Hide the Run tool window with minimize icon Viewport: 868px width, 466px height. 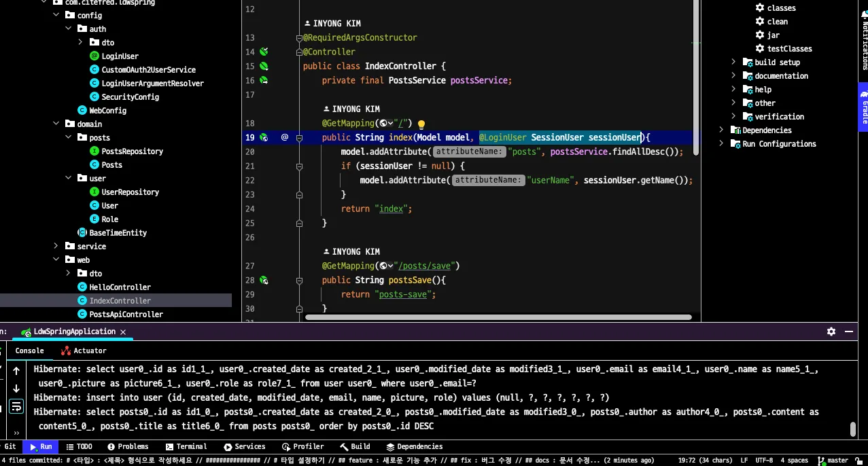849,331
